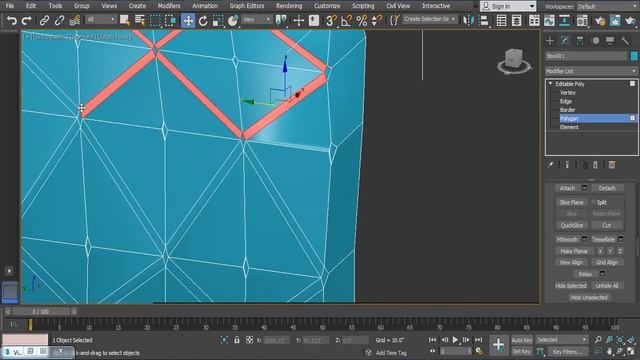Toggle the Angle Snap button

347,20
